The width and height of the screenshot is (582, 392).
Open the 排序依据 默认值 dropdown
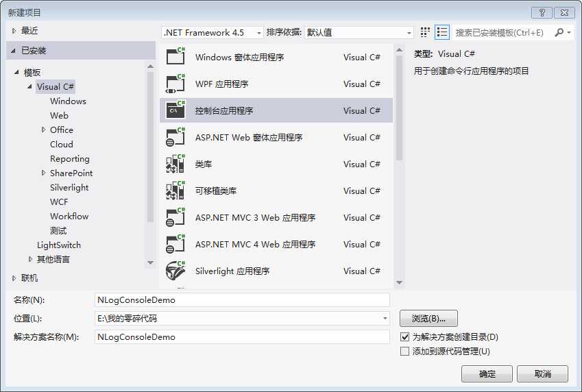(359, 33)
